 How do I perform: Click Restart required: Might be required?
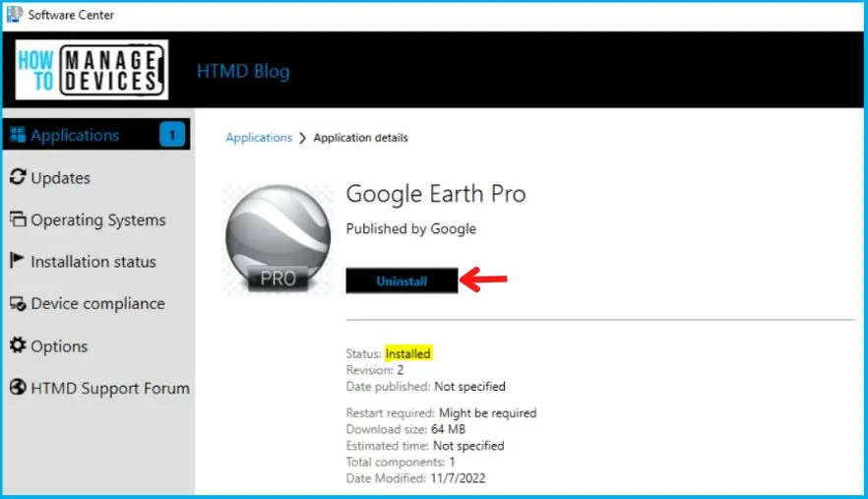coord(441,413)
